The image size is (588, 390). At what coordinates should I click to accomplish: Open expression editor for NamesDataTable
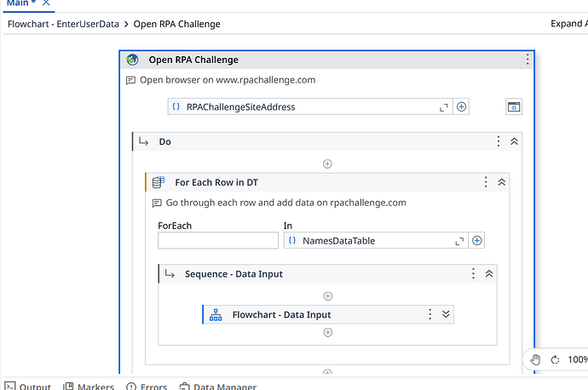[x=459, y=241]
